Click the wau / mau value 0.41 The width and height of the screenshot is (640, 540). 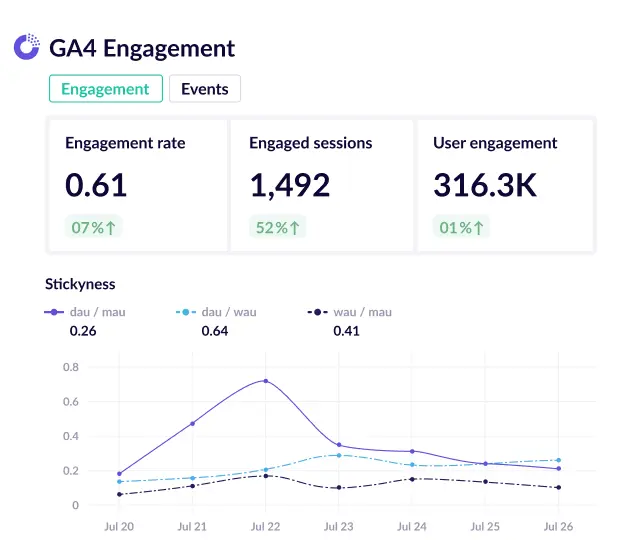[x=347, y=331]
